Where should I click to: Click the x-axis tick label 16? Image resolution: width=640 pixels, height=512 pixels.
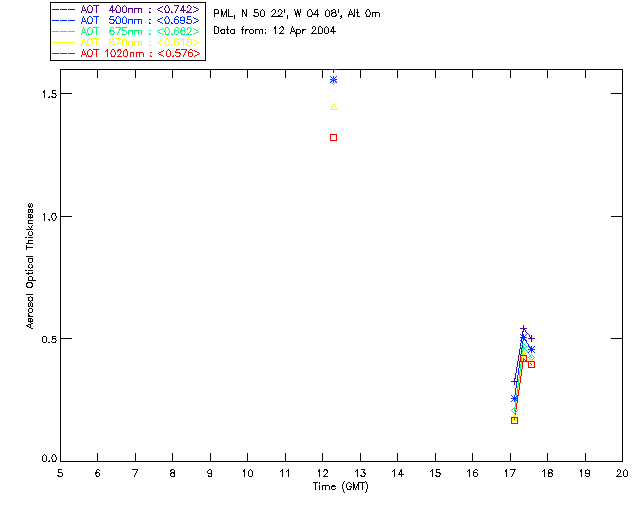(x=472, y=473)
